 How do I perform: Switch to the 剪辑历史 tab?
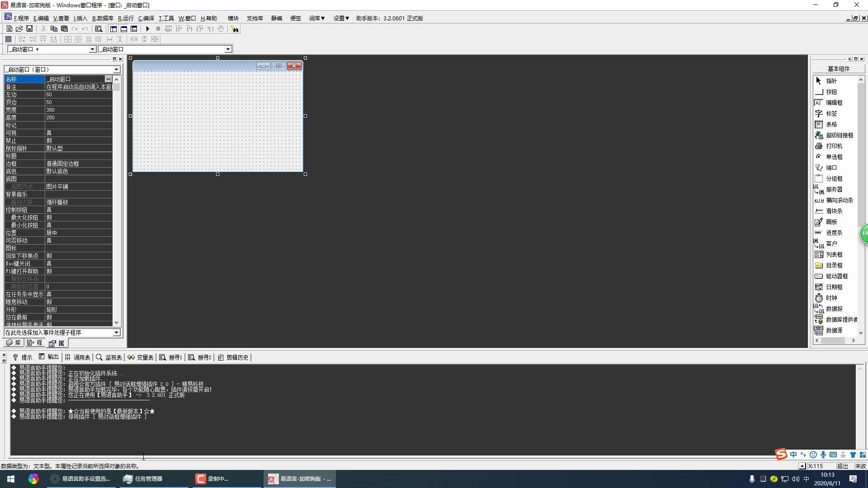[x=233, y=357]
